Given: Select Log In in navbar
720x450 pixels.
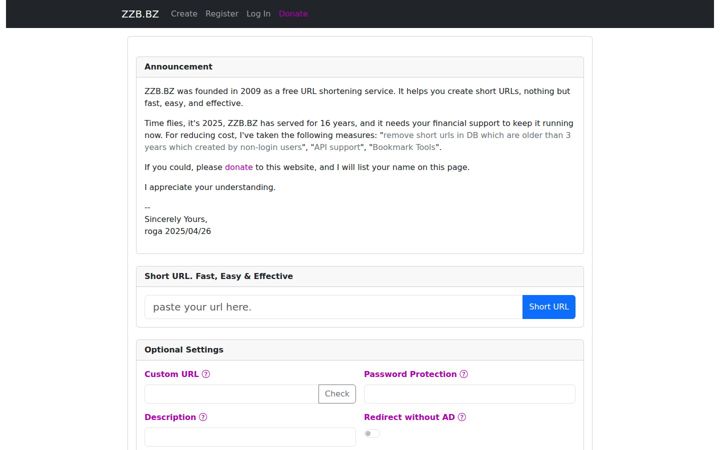Looking at the screenshot, I should point(258,14).
